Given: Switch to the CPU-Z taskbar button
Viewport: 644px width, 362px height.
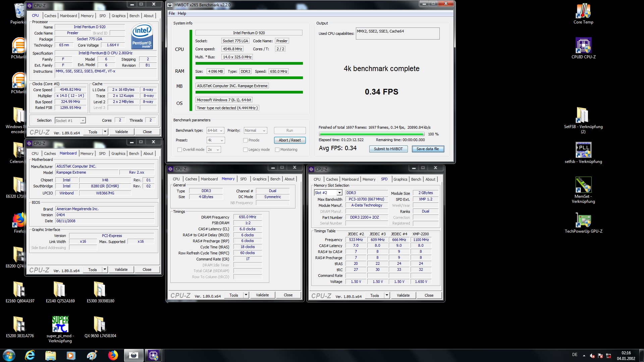Looking at the screenshot, I should (154, 355).
